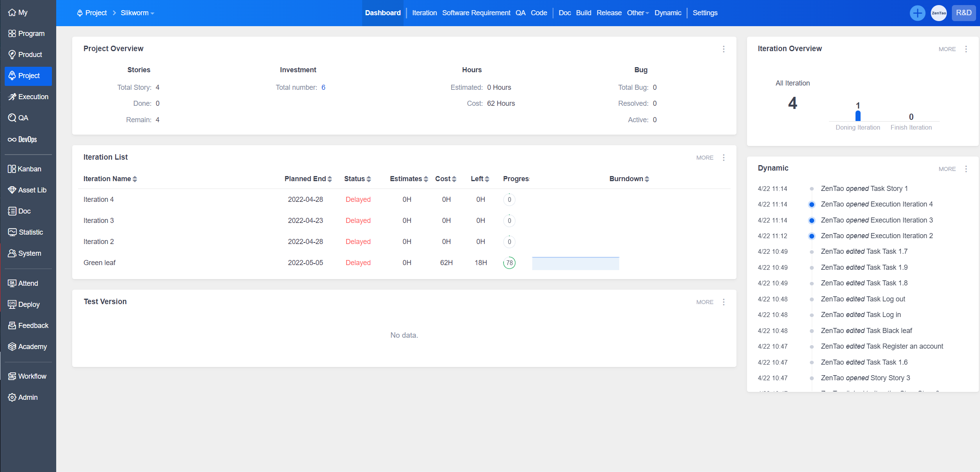This screenshot has height=472, width=980.
Task: Expand the Other menu dropdown
Action: (x=638, y=13)
